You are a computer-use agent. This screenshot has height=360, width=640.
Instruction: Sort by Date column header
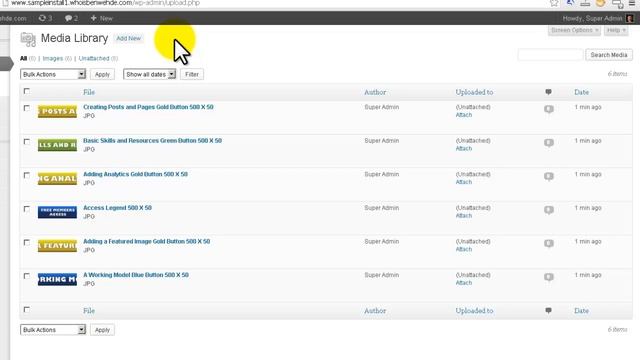582,92
